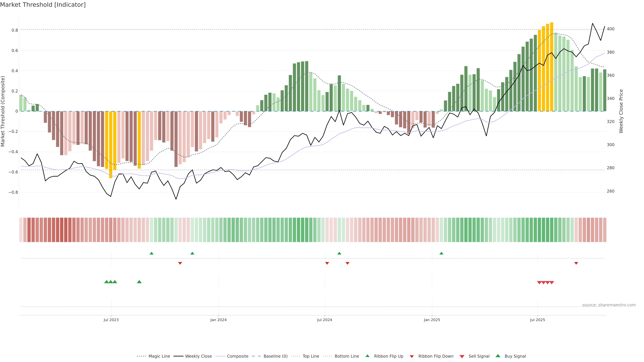The image size is (644, 362).
Task: Click the Jan 2024 x-axis label
Action: pos(218,320)
